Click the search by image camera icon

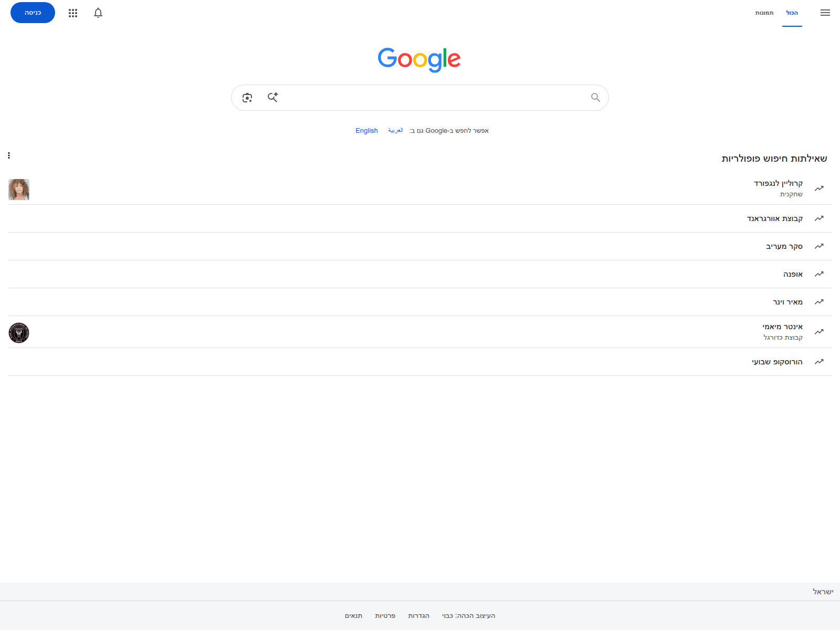tap(247, 98)
